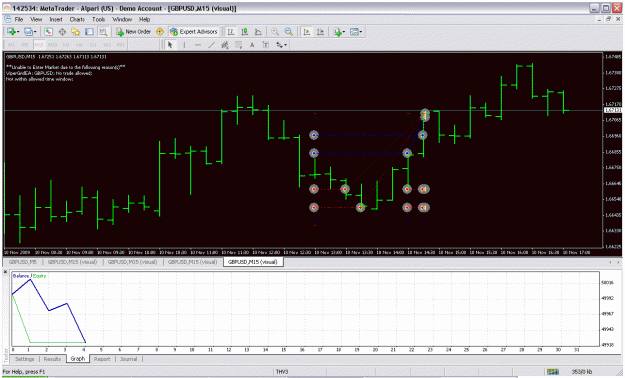Open the Window menu

122,19
